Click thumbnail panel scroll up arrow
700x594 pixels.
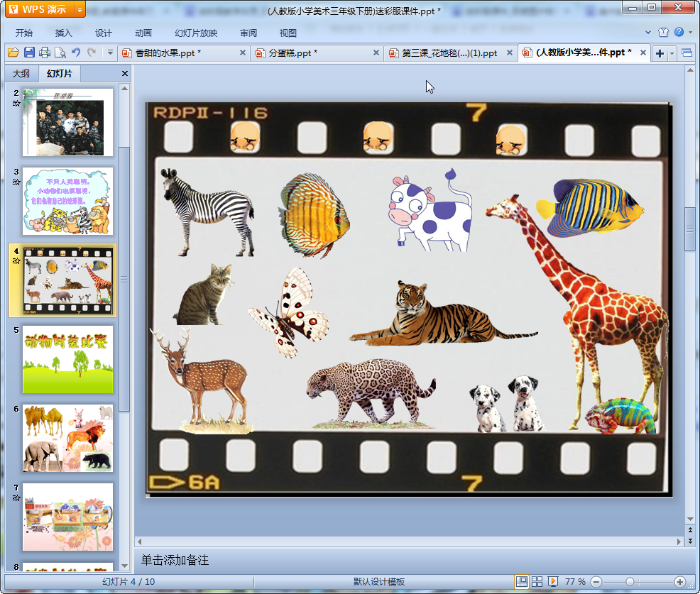(x=125, y=89)
